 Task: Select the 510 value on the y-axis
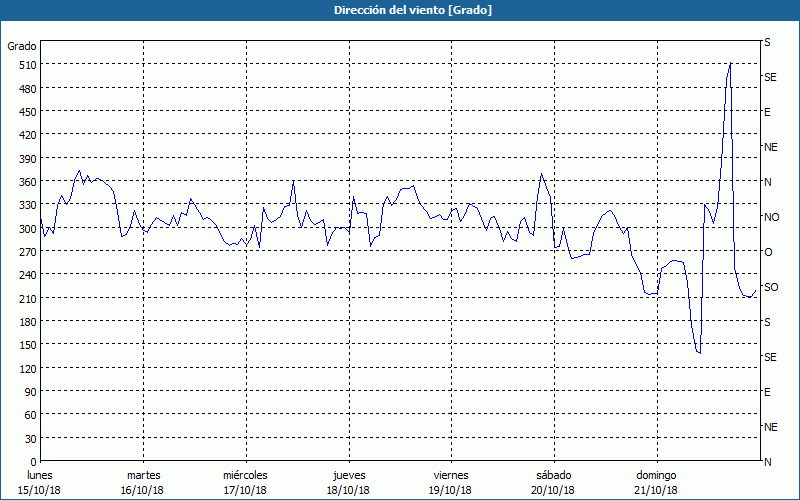tap(26, 65)
